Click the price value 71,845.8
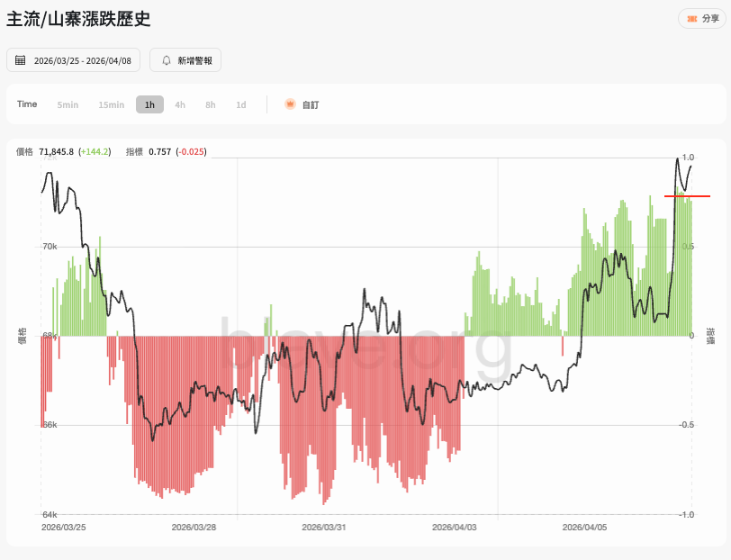 (57, 151)
